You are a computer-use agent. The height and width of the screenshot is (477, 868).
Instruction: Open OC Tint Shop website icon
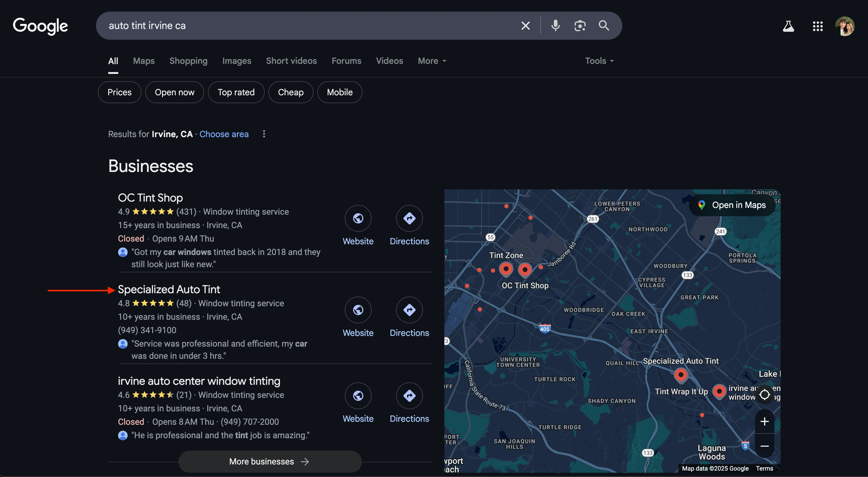[x=358, y=218]
